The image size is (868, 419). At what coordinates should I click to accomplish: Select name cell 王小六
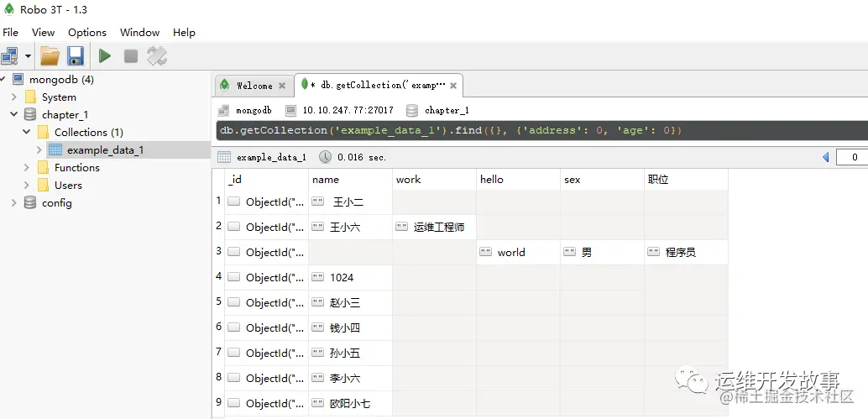(350, 227)
